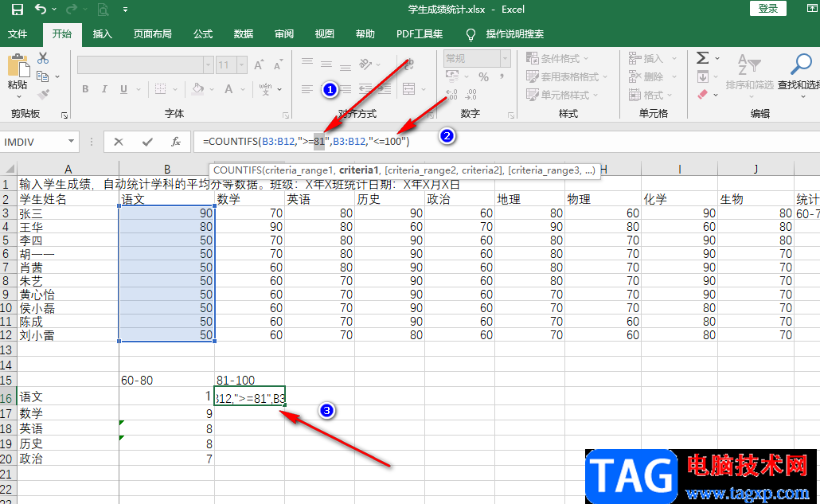Confirm formula entry with the checkmark icon
820x504 pixels.
coord(147,142)
